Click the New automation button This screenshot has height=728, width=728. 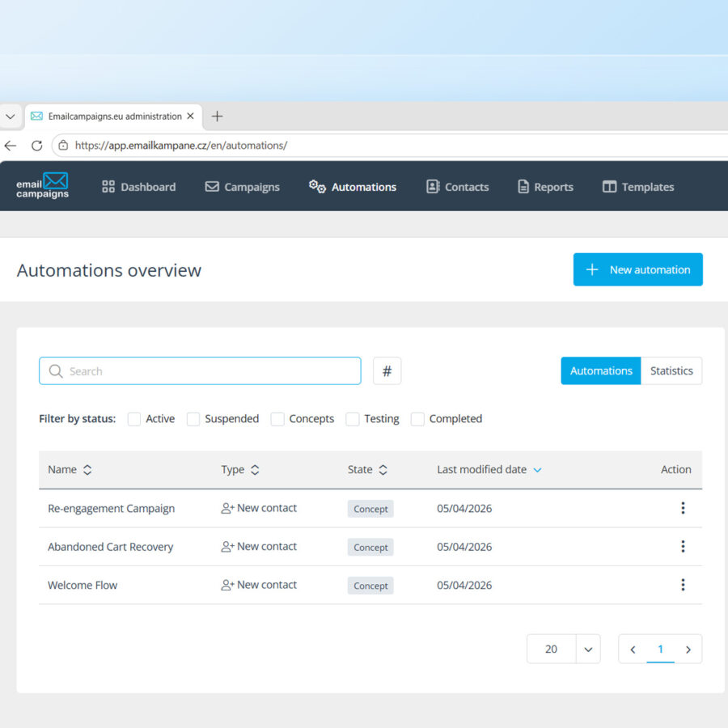(637, 269)
